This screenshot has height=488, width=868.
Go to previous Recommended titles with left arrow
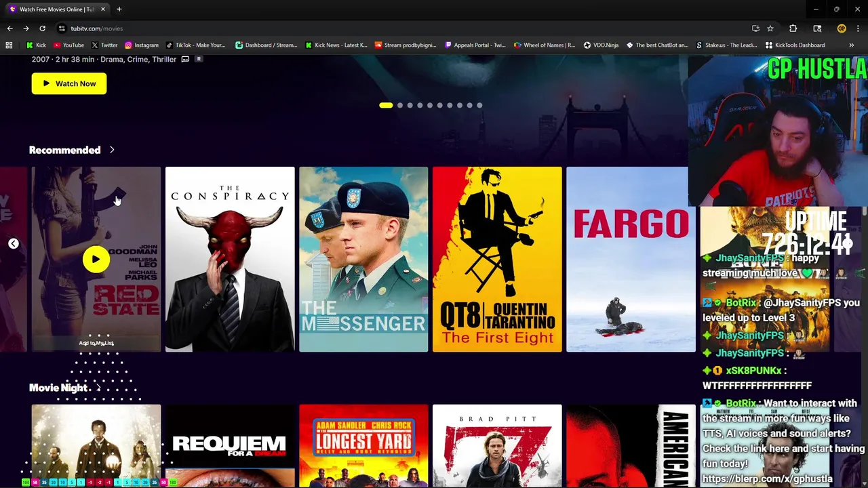pos(13,244)
